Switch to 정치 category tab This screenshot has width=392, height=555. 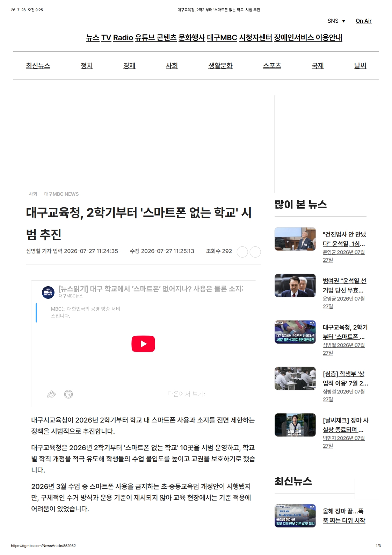pyautogui.click(x=87, y=66)
